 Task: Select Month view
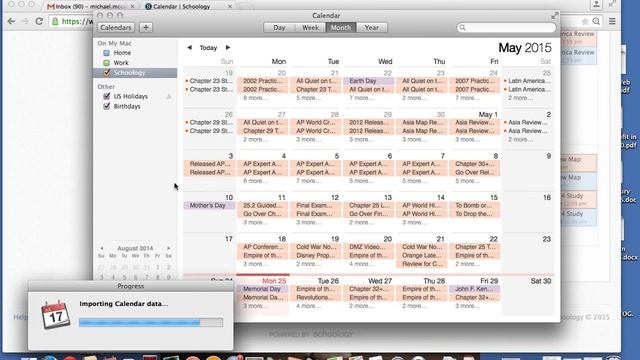(341, 27)
